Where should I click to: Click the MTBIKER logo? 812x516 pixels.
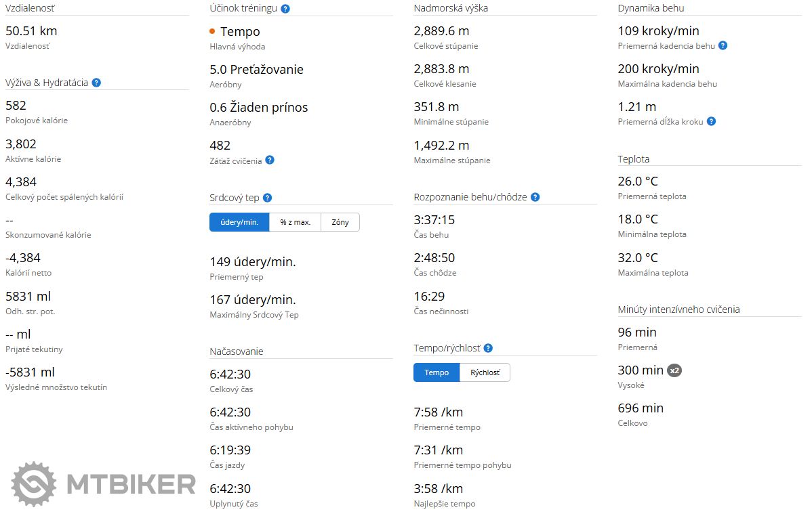(103, 483)
